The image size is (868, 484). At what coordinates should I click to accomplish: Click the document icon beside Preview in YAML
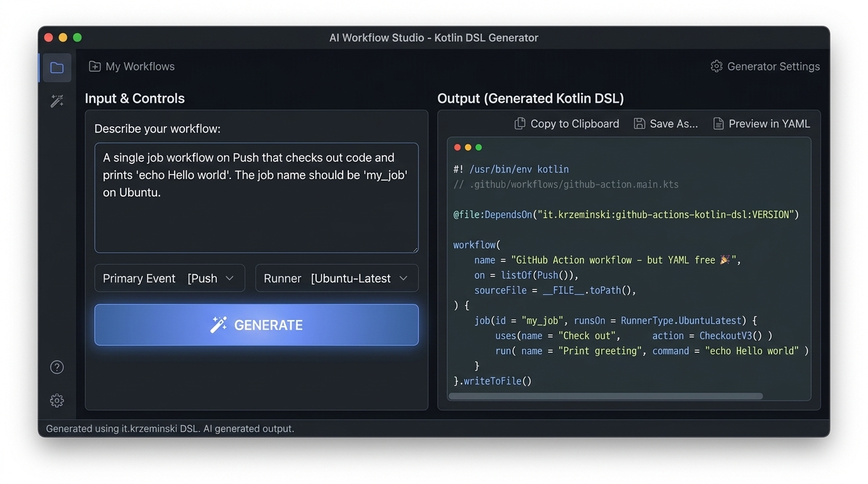[x=718, y=123]
